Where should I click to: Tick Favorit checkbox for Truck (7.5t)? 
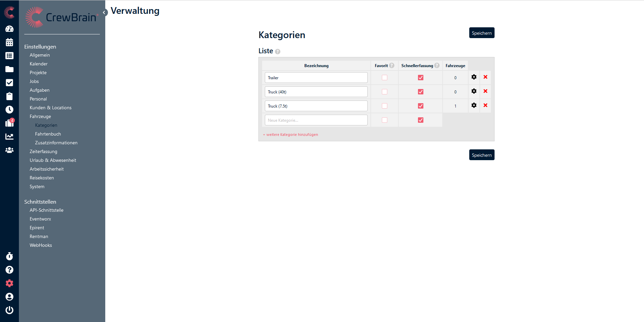point(385,106)
